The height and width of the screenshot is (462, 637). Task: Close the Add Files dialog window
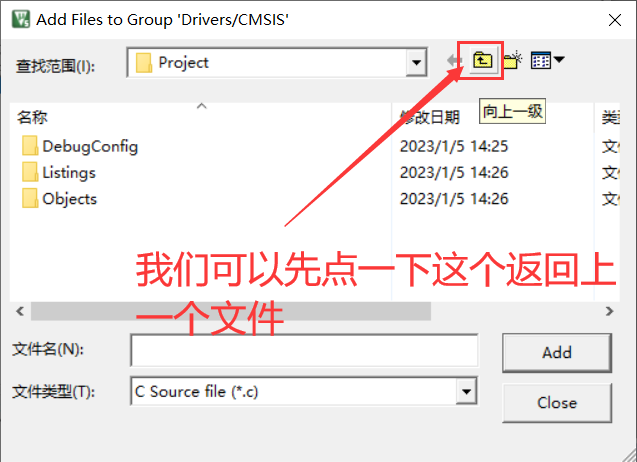[x=615, y=20]
